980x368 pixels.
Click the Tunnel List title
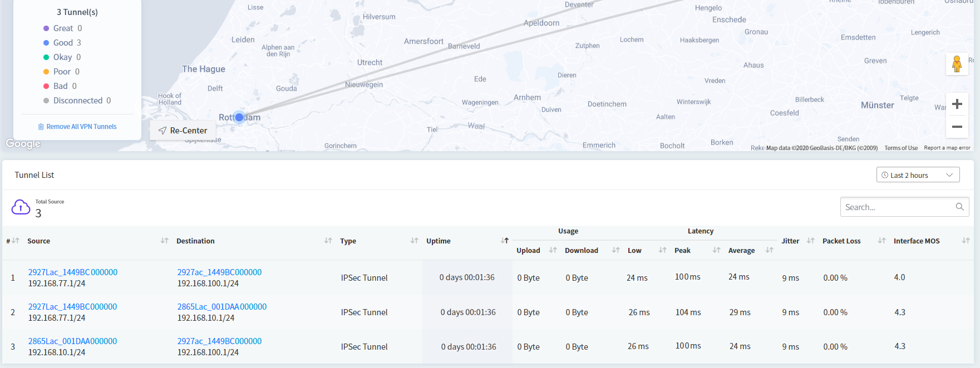pyautogui.click(x=35, y=175)
